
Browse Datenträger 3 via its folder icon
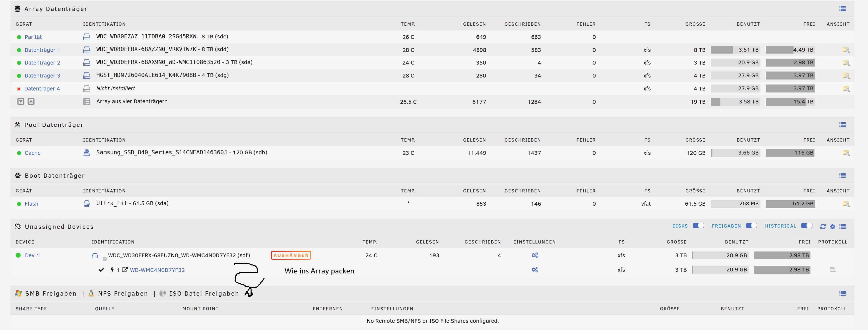846,76
